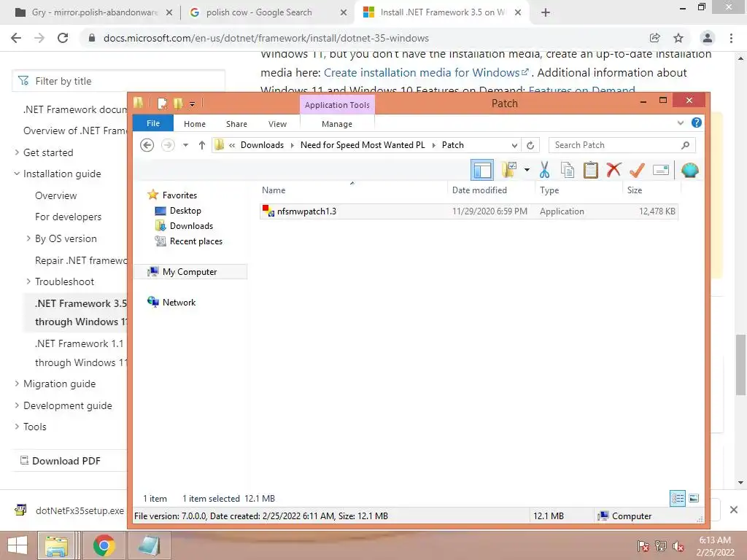This screenshot has height=560, width=747.
Task: Go forward in Explorer window
Action: point(168,145)
